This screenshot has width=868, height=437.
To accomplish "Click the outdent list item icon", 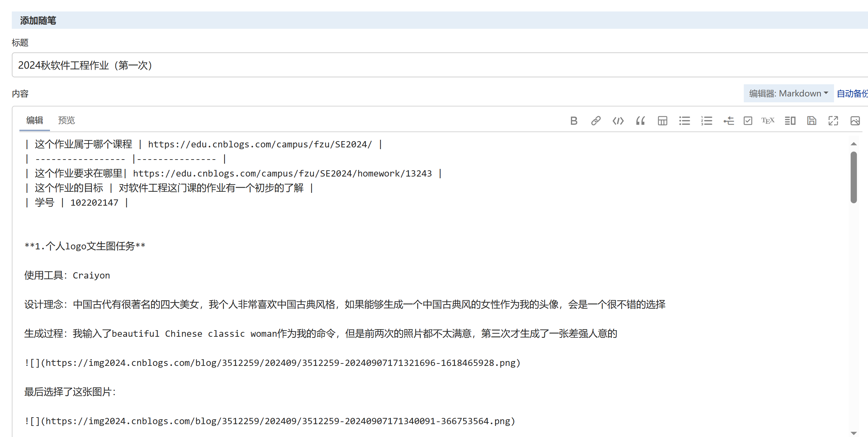I will pyautogui.click(x=729, y=121).
